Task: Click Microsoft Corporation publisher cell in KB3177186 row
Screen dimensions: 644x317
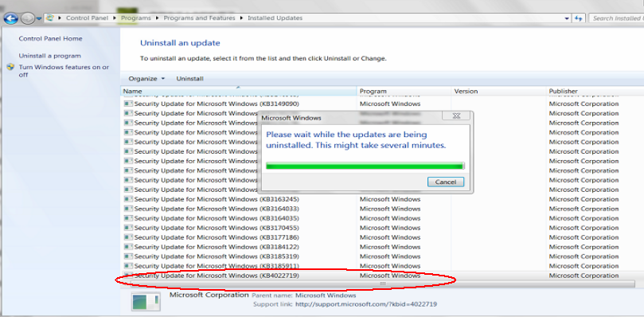Action: pyautogui.click(x=584, y=237)
